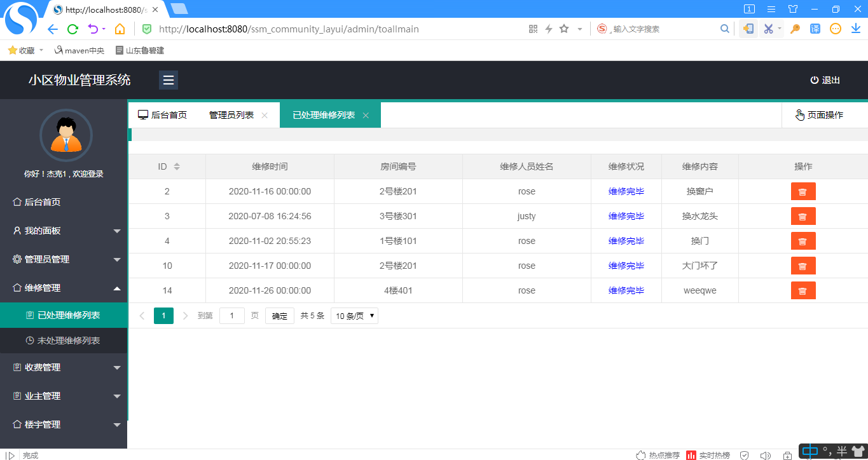Collapse 维修管理 sidebar menu
The height and width of the screenshot is (460, 868).
64,288
